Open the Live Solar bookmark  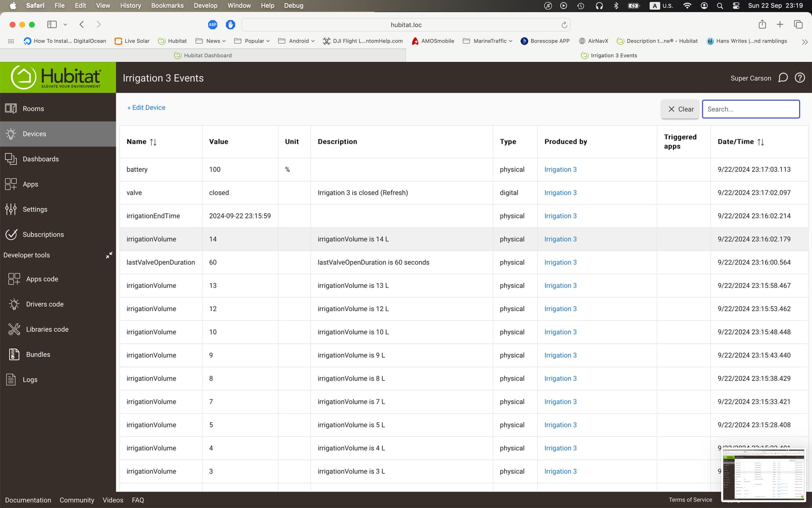(132, 41)
